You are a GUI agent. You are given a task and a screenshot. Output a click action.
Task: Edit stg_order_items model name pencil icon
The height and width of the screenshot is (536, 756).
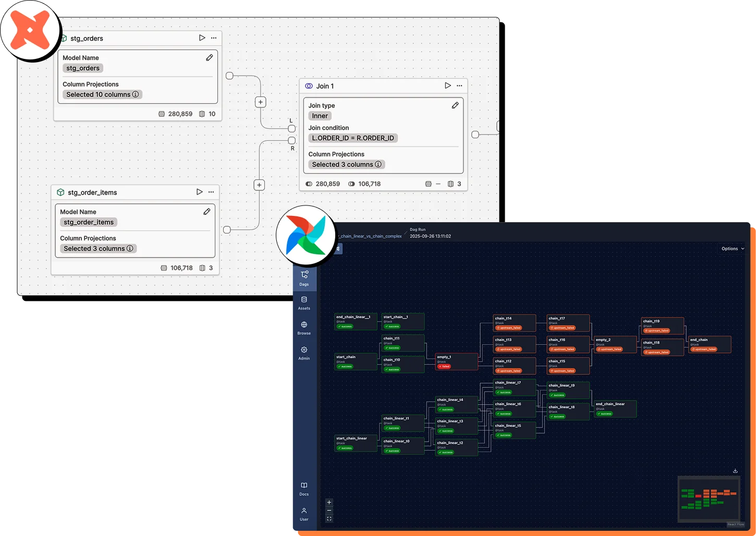(x=206, y=212)
